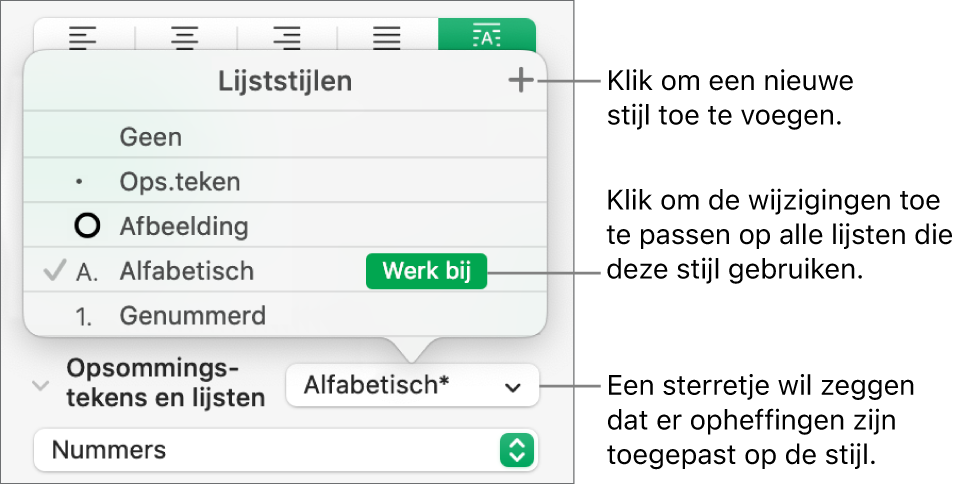Viewport: 968px width, 484px height.
Task: Pick the checked Alfabetisch list style
Action: [x=186, y=271]
